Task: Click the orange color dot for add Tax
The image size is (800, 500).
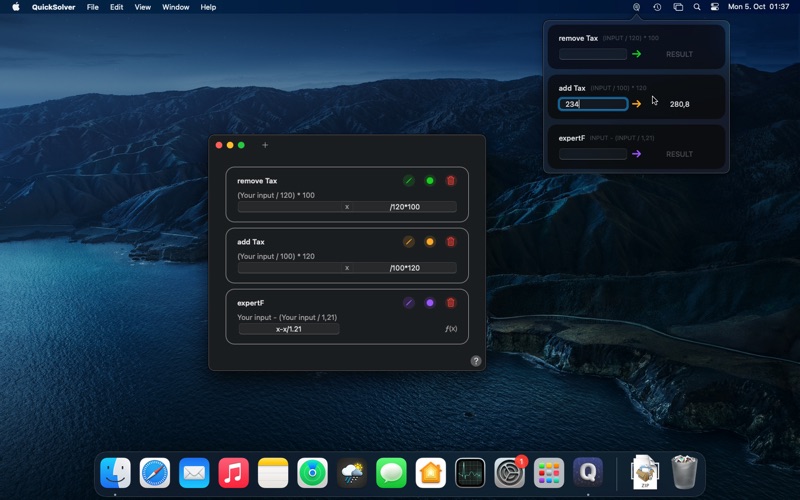Action: pyautogui.click(x=430, y=242)
